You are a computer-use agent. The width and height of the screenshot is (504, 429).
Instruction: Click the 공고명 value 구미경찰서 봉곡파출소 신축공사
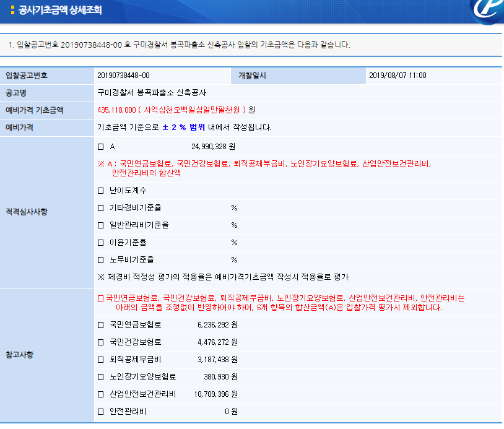tap(152, 93)
